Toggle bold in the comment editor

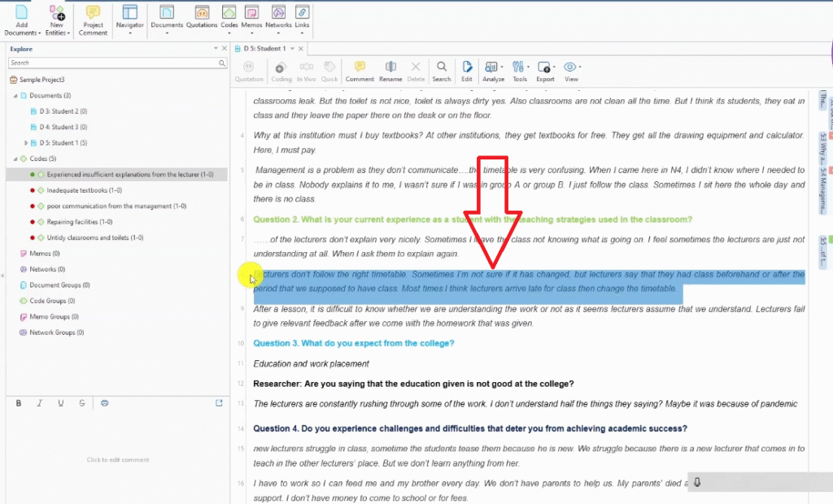point(18,403)
